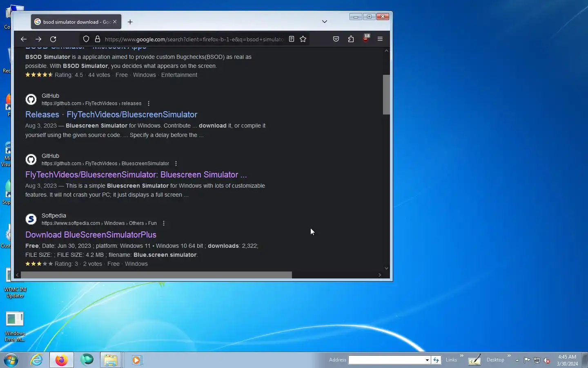Open more options for Softpedia result

164,223
